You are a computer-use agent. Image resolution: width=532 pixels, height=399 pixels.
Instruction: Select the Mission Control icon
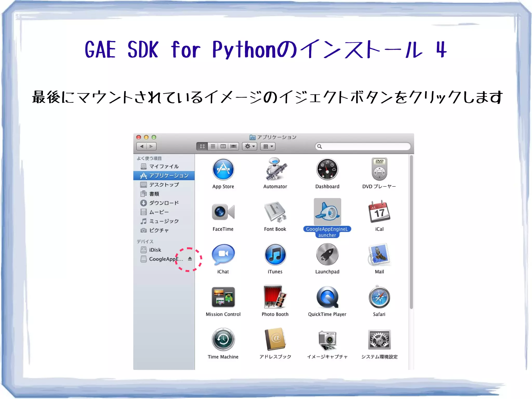(x=223, y=297)
